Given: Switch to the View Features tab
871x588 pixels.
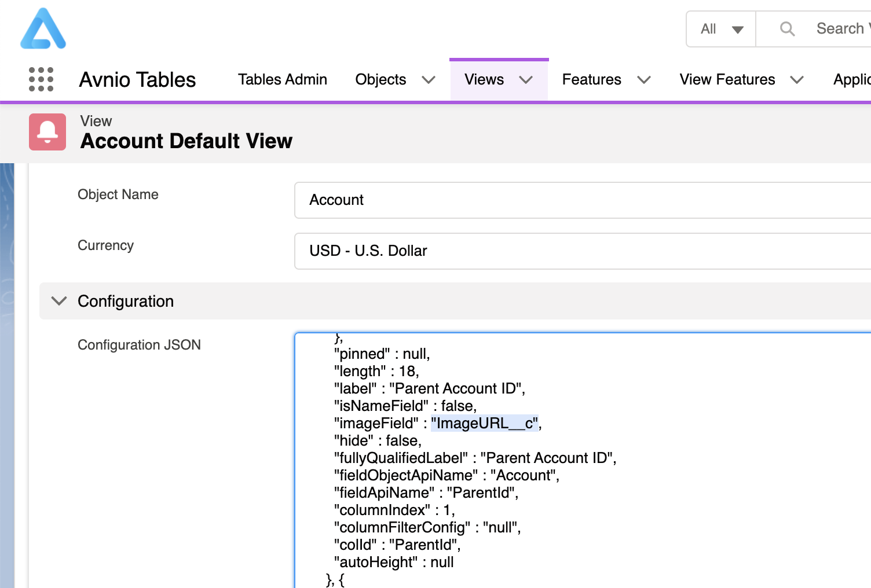Looking at the screenshot, I should click(727, 79).
